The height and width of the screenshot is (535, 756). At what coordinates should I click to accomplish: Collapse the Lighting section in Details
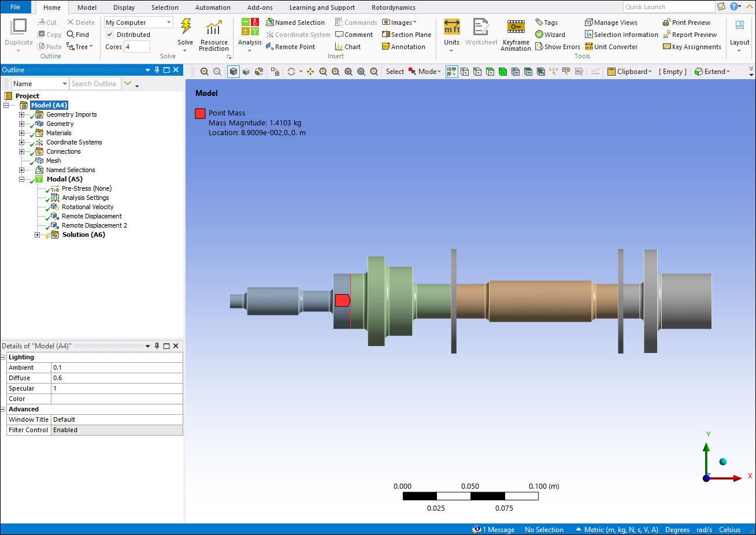pyautogui.click(x=3, y=358)
